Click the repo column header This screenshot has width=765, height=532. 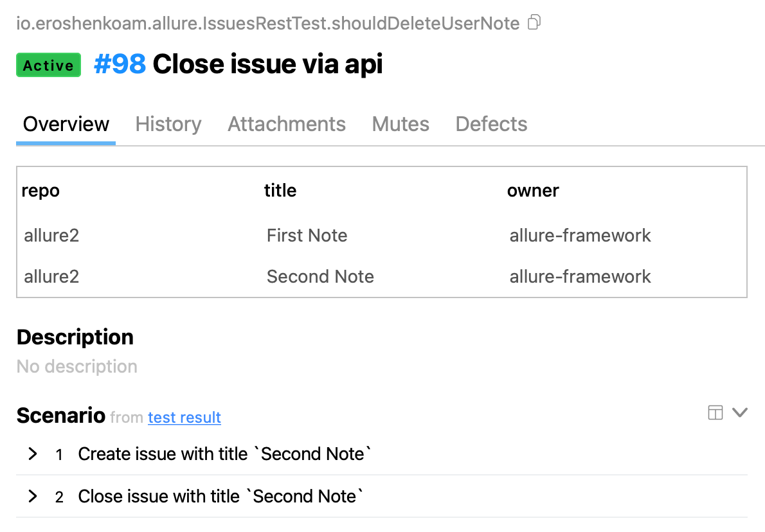coord(40,190)
